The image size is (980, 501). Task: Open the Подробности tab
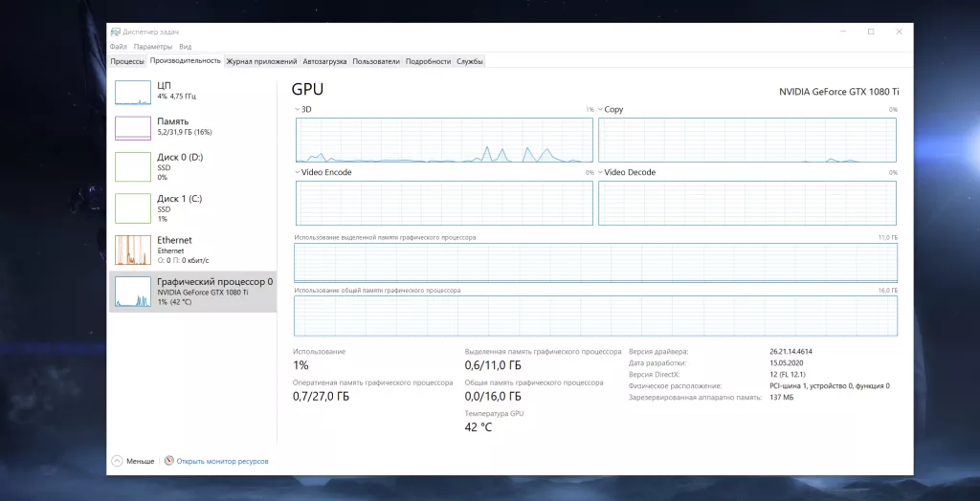coord(428,61)
